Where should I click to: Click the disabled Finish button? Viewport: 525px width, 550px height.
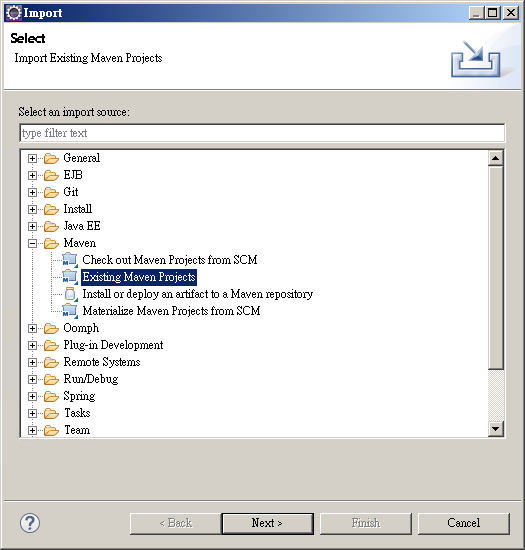coord(366,524)
